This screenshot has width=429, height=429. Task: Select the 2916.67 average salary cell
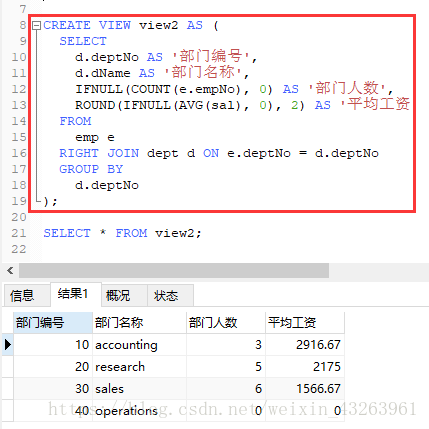click(305, 345)
